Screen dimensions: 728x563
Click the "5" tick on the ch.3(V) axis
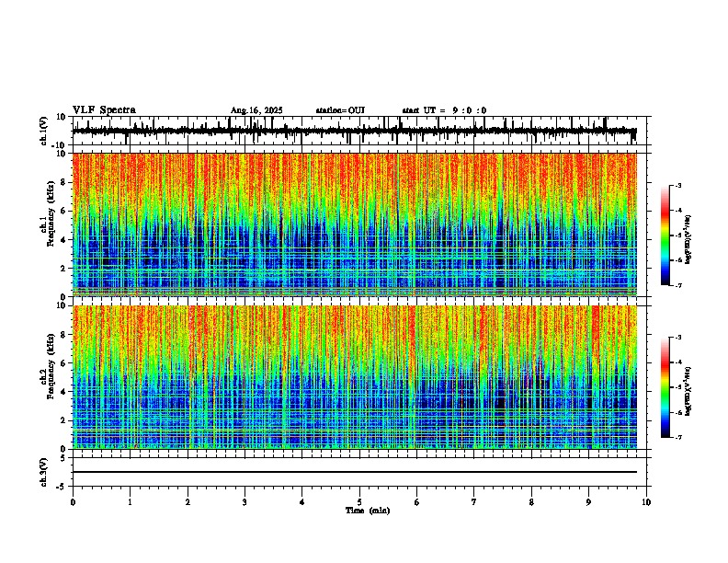tap(63, 457)
